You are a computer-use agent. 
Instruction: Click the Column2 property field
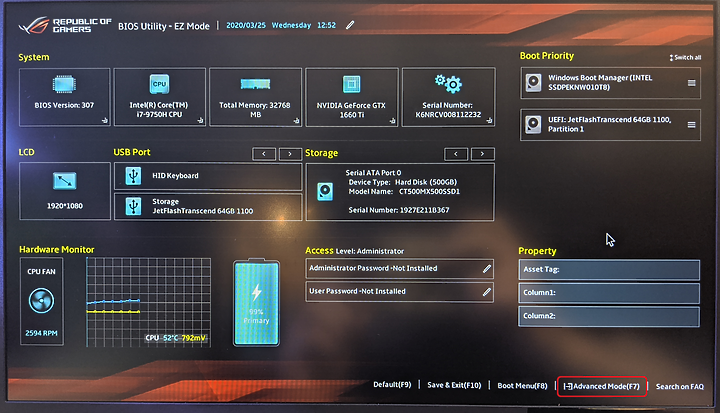(609, 316)
